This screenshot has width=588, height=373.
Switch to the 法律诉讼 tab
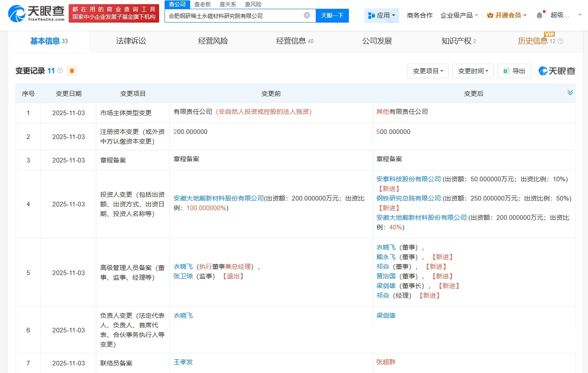pos(131,41)
